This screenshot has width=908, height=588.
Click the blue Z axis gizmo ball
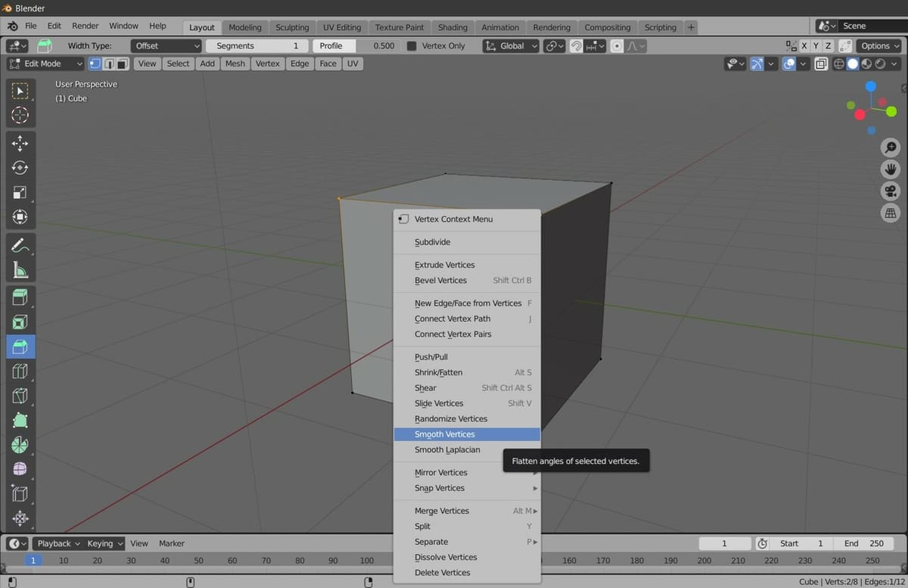870,86
